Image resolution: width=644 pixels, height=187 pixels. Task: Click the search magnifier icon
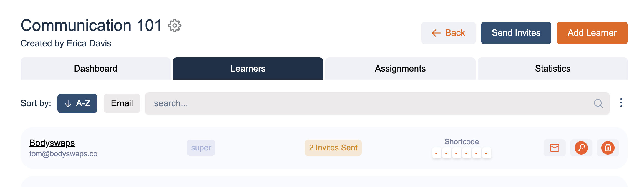point(598,103)
